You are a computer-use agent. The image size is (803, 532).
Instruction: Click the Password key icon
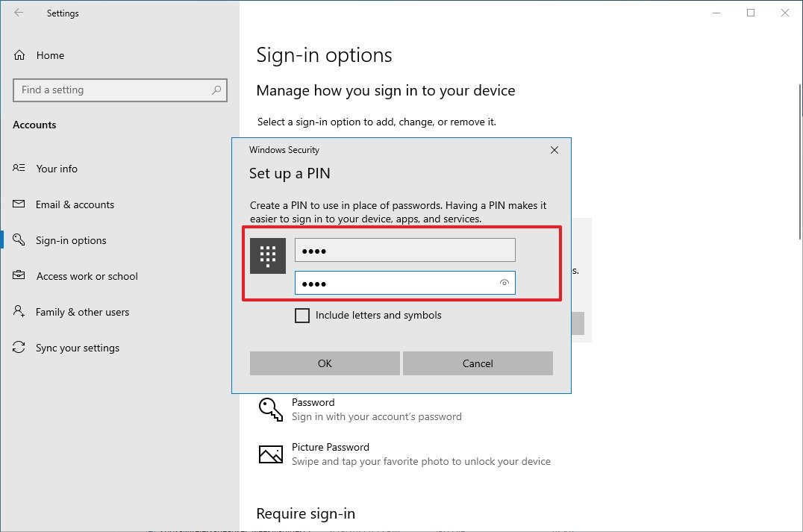(x=270, y=409)
